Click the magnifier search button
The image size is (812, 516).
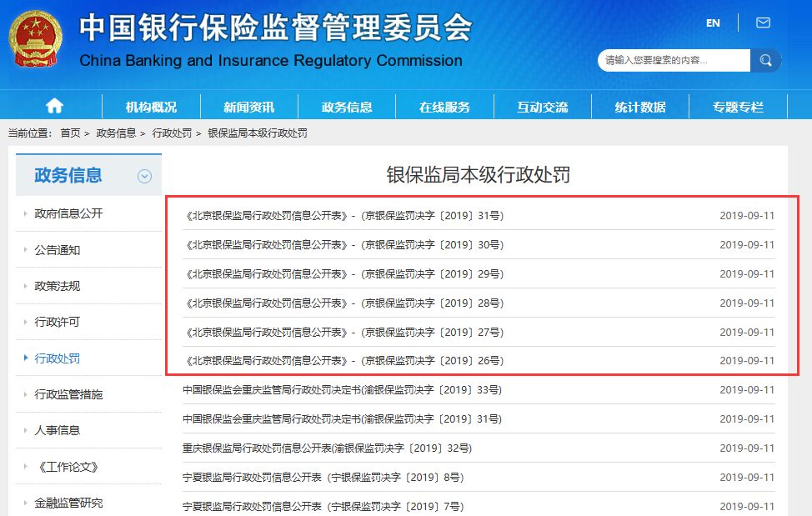[x=765, y=61]
